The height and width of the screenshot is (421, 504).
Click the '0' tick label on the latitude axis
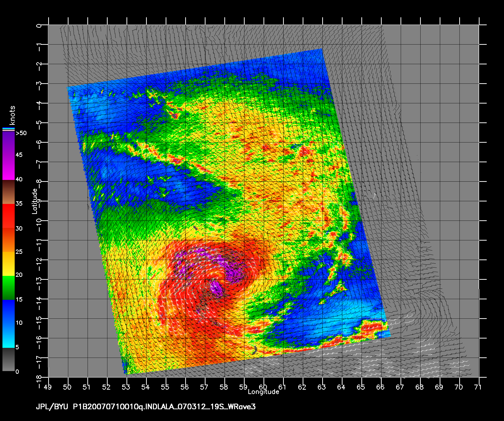pos(39,25)
